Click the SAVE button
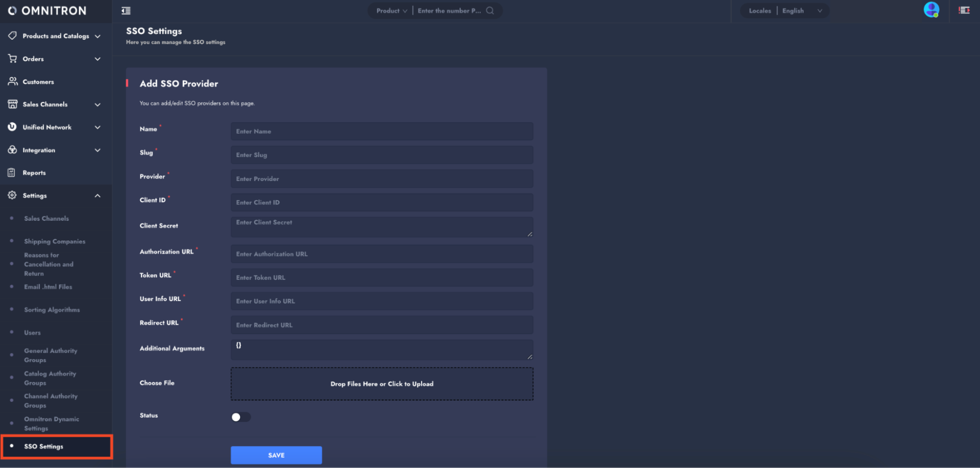This screenshot has width=980, height=468. (x=276, y=455)
